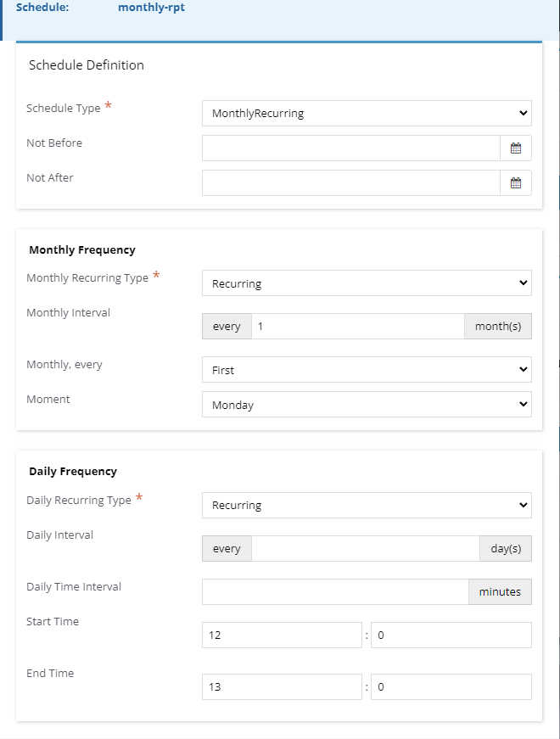Focus the Monthly Interval number field
The width and height of the screenshot is (560, 739).
(358, 326)
